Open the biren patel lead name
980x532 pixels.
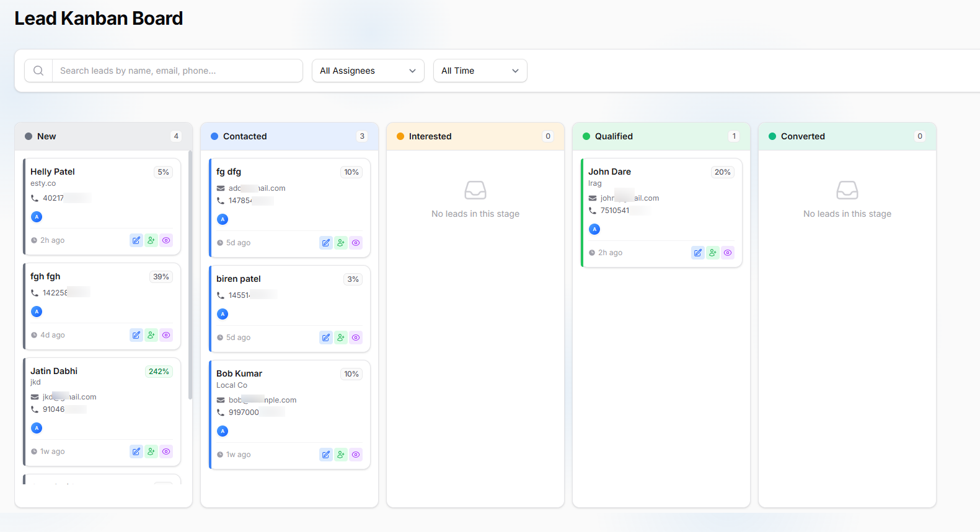coord(239,279)
